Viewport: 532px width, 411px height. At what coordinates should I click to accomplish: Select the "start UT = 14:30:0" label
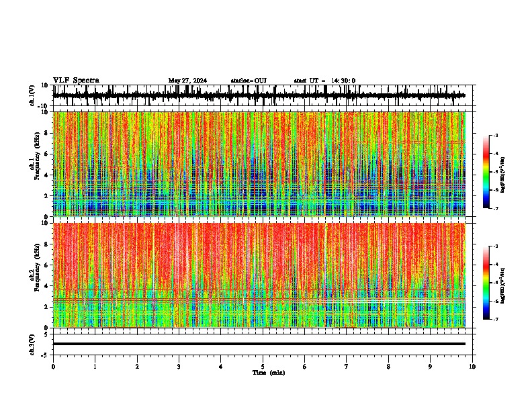tap(324, 81)
